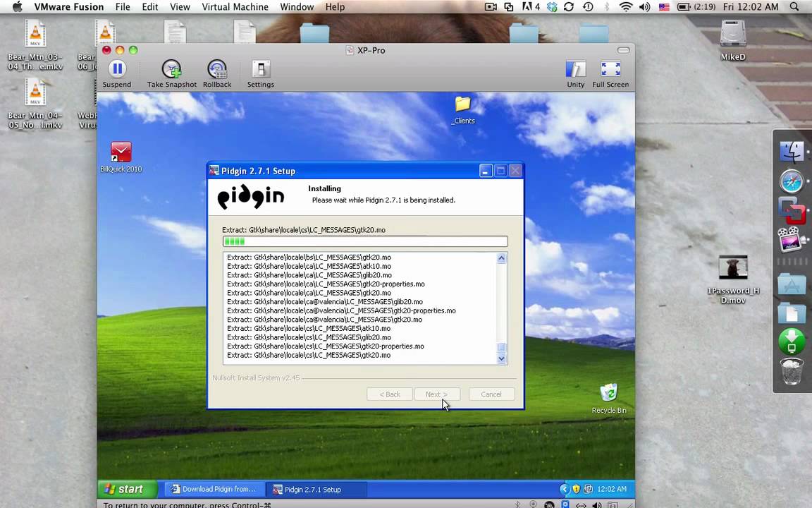Click log line locale\bs gtk20.mo
812x508 pixels.
pos(309,257)
